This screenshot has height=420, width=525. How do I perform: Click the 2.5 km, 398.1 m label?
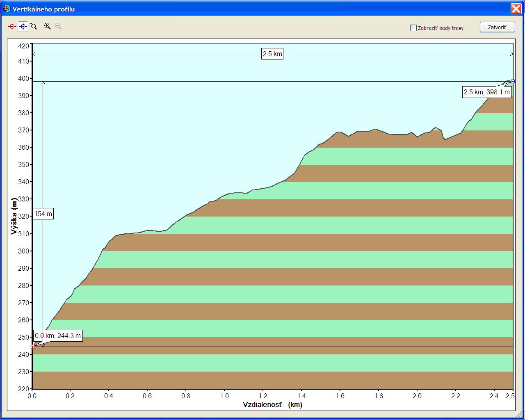[486, 92]
